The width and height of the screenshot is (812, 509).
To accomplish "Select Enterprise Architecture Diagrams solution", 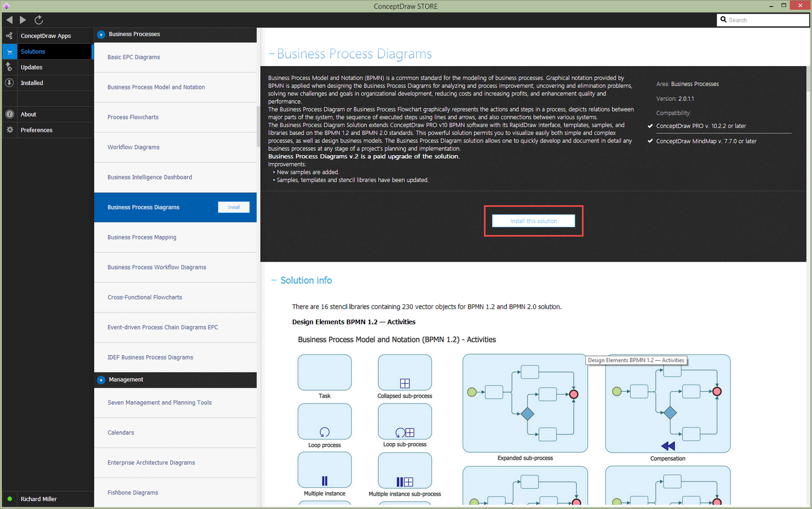I will pyautogui.click(x=175, y=463).
